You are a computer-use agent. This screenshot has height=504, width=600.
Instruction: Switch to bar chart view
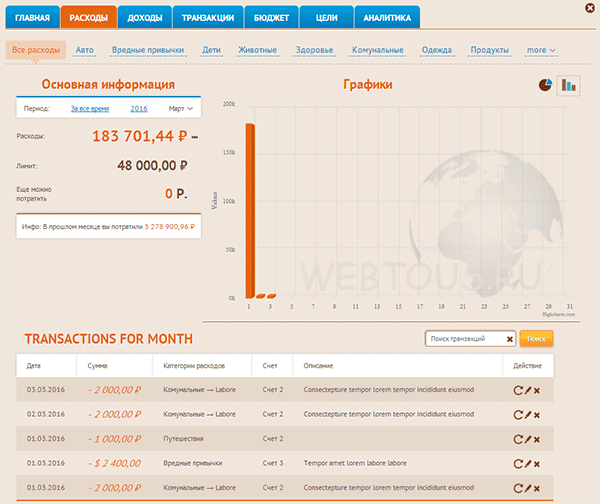(569, 85)
